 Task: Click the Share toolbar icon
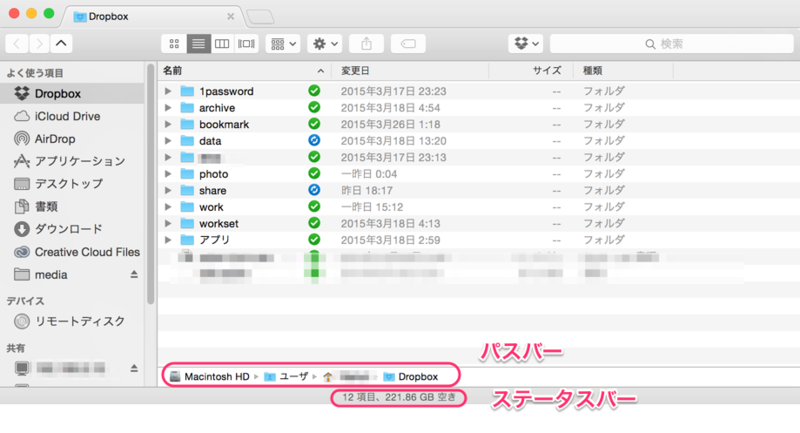(x=366, y=44)
